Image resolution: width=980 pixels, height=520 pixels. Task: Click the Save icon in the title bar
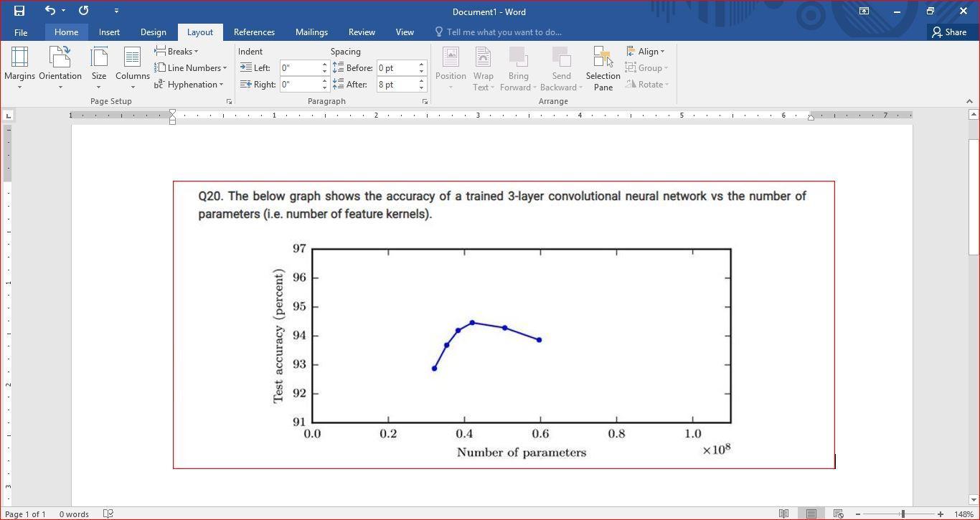(19, 11)
